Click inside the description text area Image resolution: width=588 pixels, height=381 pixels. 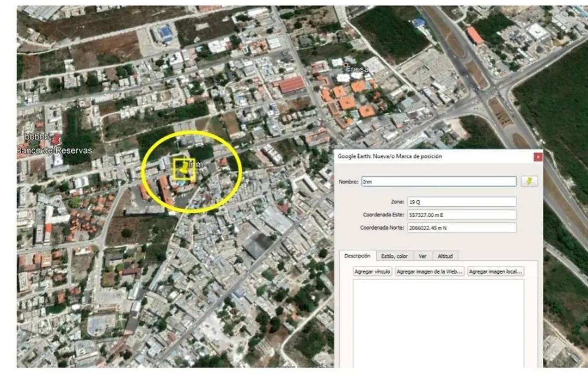pyautogui.click(x=438, y=323)
